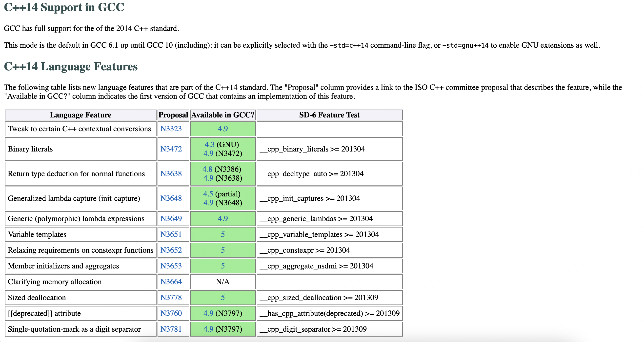Click 4.9 link in contextual conversions row
644x342 pixels.
coord(223,129)
